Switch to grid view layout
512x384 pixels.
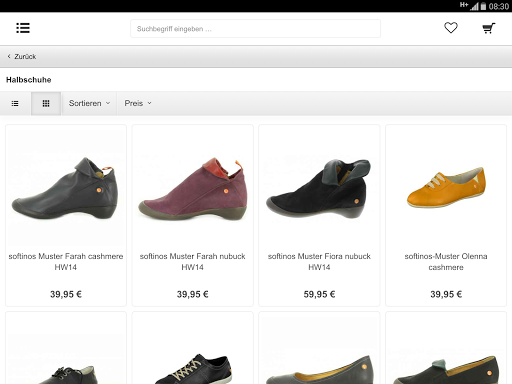tap(46, 103)
